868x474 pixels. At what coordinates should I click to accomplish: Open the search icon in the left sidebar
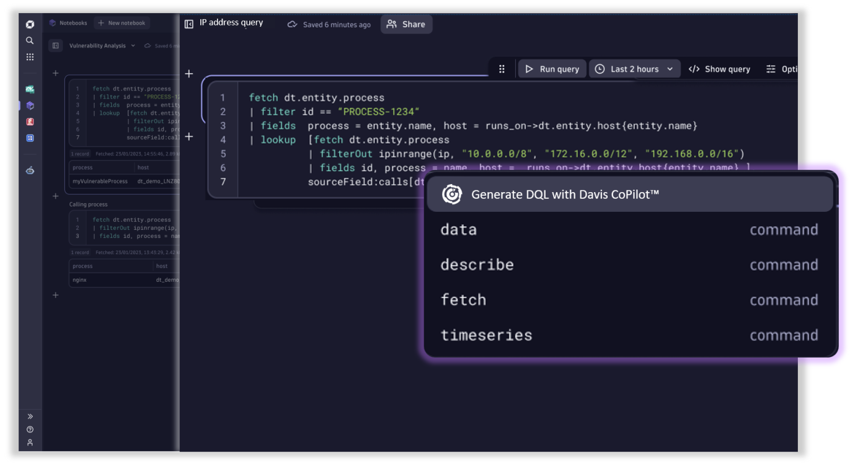pyautogui.click(x=29, y=40)
